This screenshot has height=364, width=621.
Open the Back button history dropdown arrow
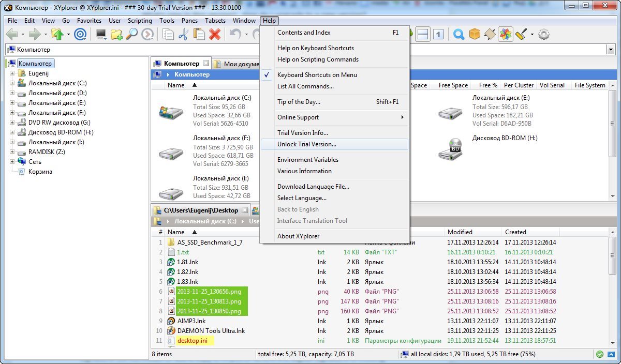pos(22,35)
